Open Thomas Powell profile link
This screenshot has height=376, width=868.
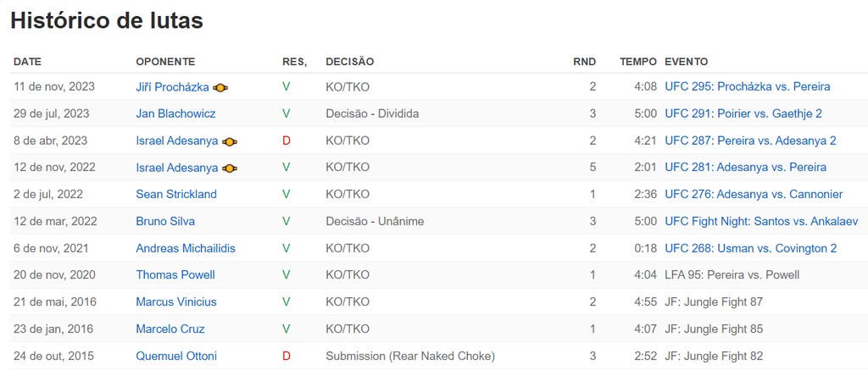coord(175,275)
